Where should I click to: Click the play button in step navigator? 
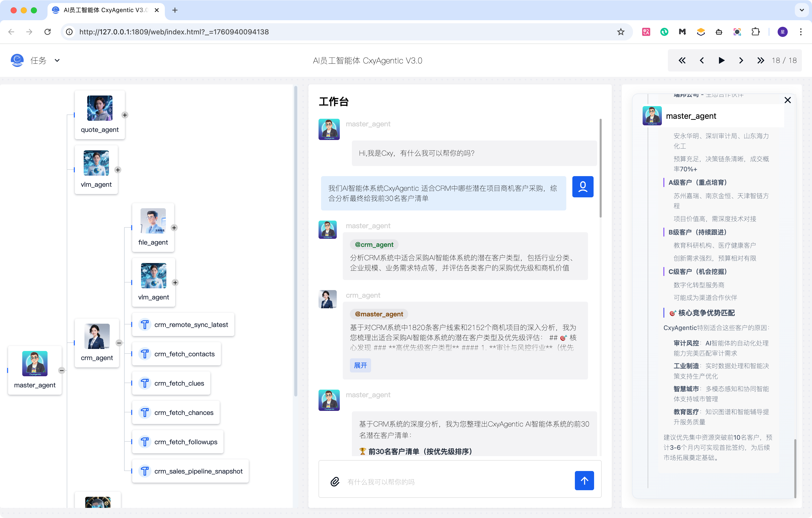(x=721, y=60)
